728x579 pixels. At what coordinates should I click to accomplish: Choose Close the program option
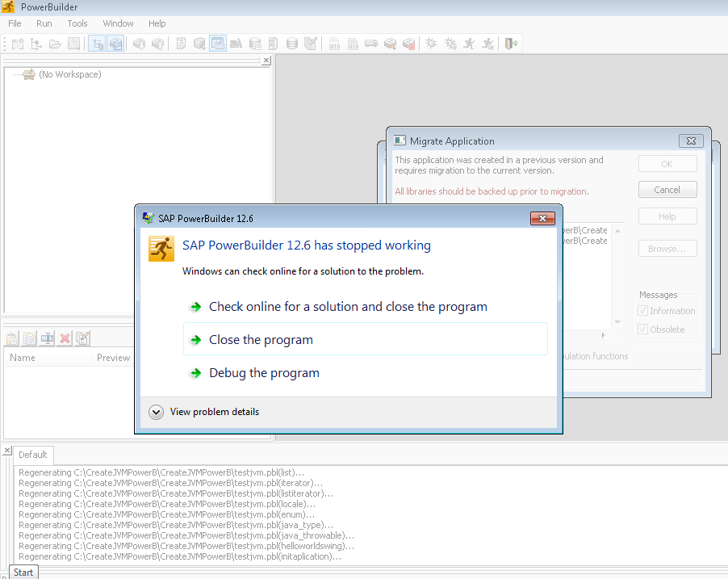[x=366, y=340]
